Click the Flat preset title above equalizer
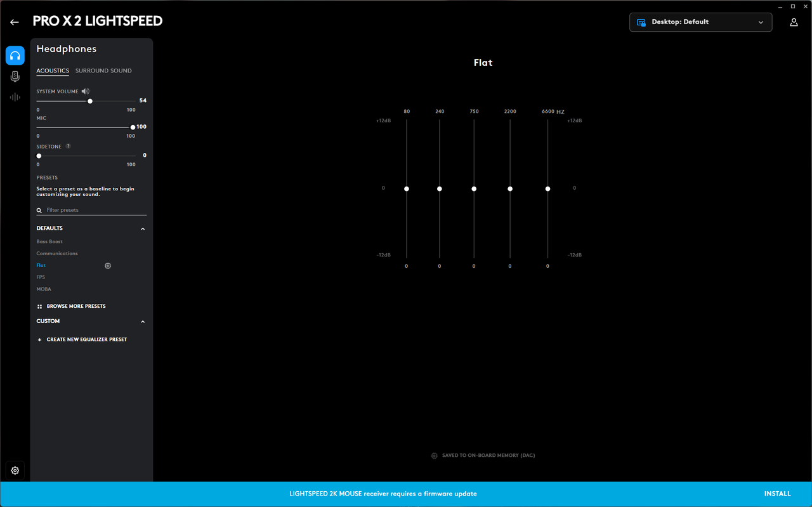This screenshot has height=507, width=812. tap(483, 63)
